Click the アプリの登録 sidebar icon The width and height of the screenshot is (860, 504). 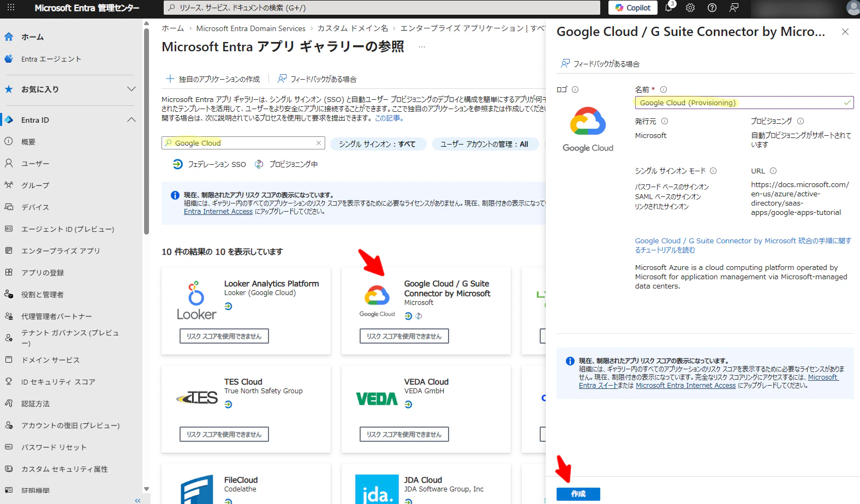[x=9, y=273]
